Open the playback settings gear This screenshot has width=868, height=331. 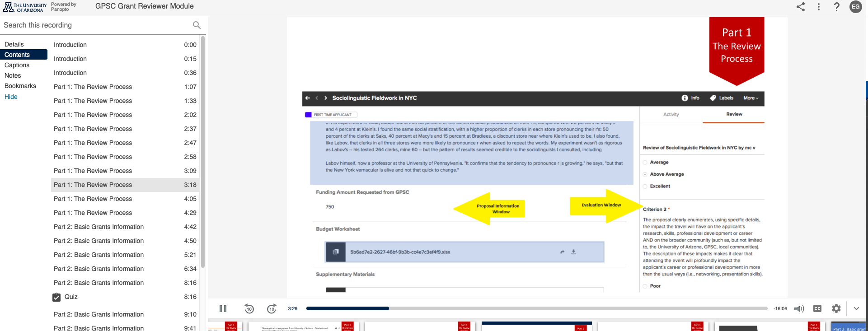tap(836, 308)
